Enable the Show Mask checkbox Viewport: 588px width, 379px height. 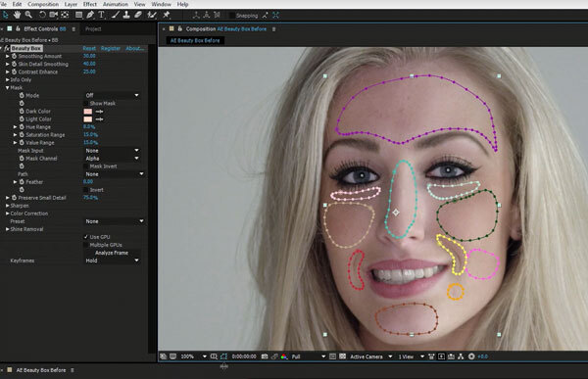tap(86, 103)
